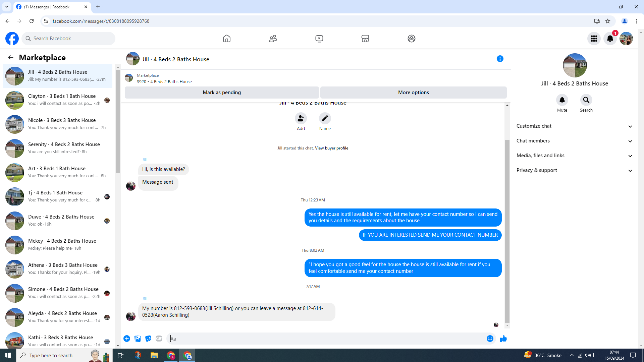Open chat with Aleyda · 4 Beds 2 Baths House

pyautogui.click(x=58, y=317)
